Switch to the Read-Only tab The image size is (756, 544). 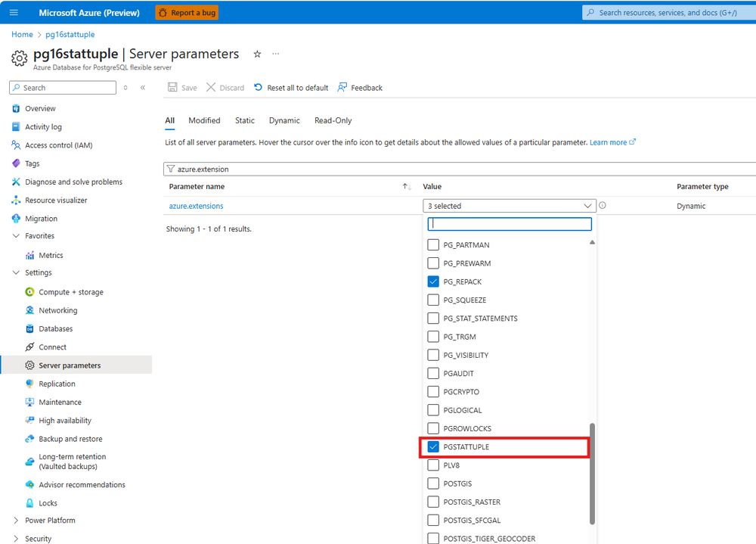(333, 120)
